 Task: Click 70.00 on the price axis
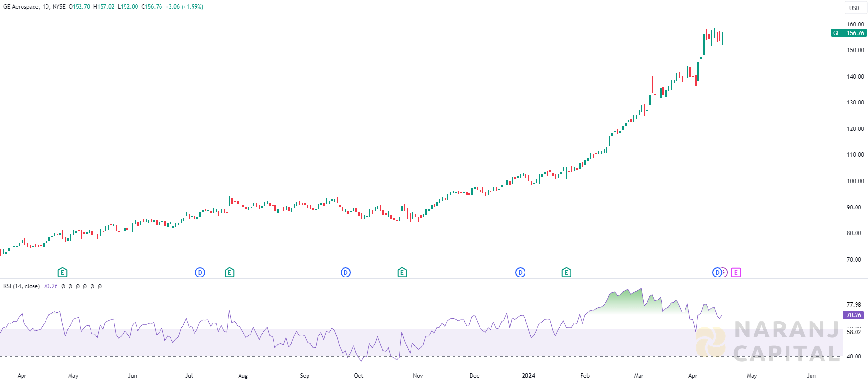point(854,260)
